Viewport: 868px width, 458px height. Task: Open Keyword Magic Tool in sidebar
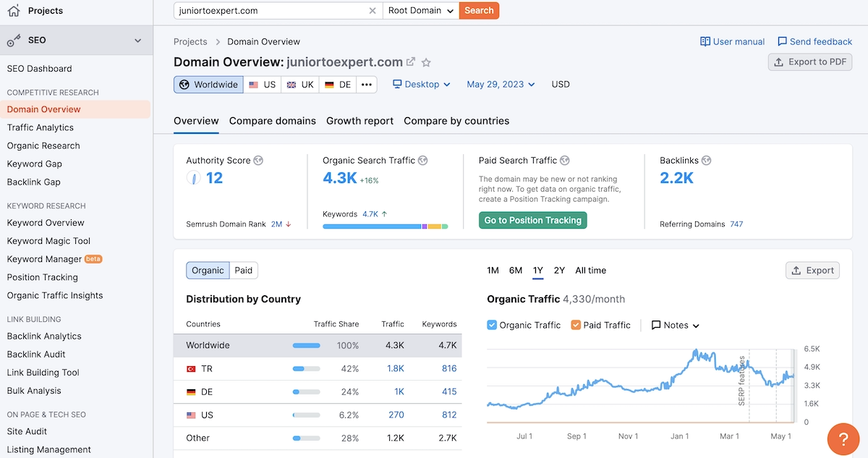coord(48,241)
